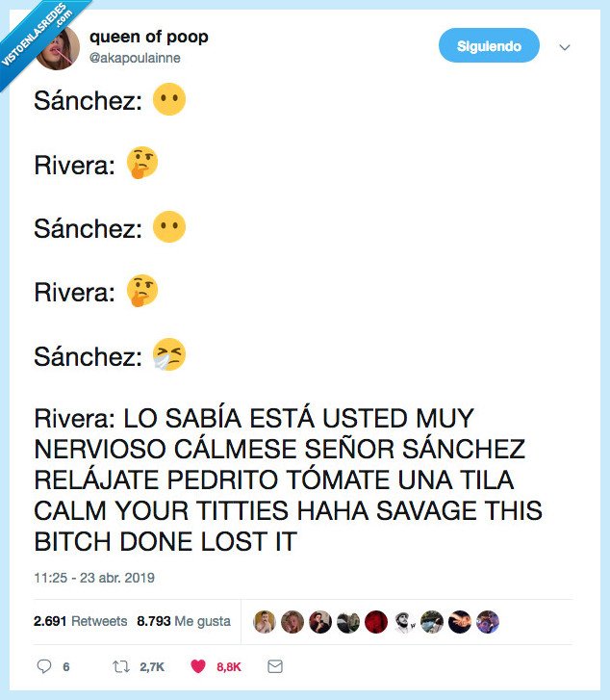Click the 2,7K retweet count
Screen dimensions: 610x700
tap(154, 666)
